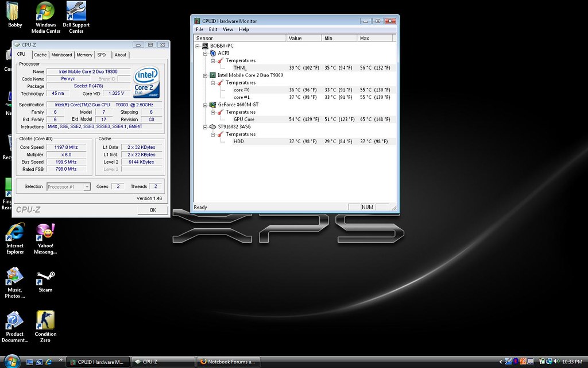This screenshot has height=368, width=588.
Task: Click the network connection icon in the system tray
Action: [550, 362]
